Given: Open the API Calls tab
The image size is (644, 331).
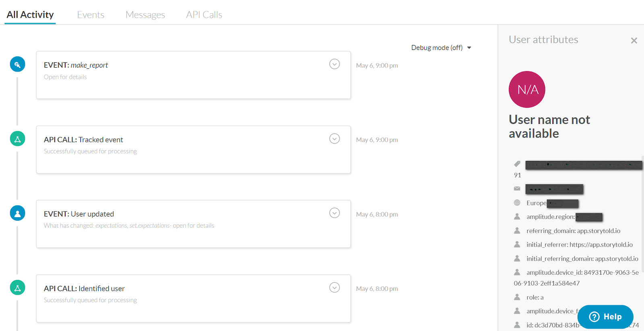Looking at the screenshot, I should point(204,15).
